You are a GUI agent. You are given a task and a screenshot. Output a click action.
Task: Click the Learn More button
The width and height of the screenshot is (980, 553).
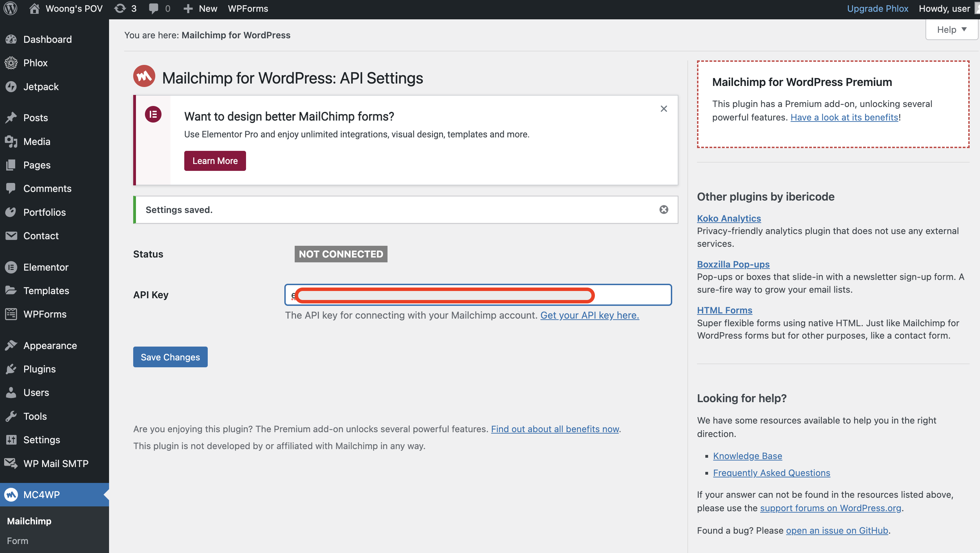point(215,161)
